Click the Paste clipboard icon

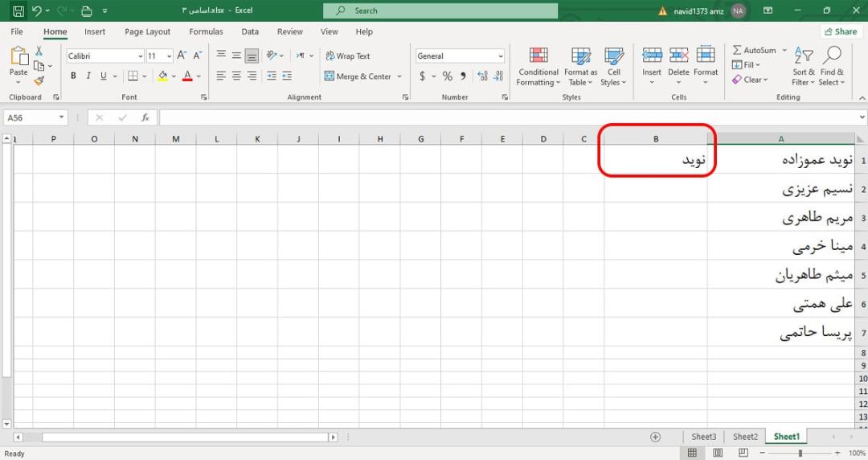[18, 56]
